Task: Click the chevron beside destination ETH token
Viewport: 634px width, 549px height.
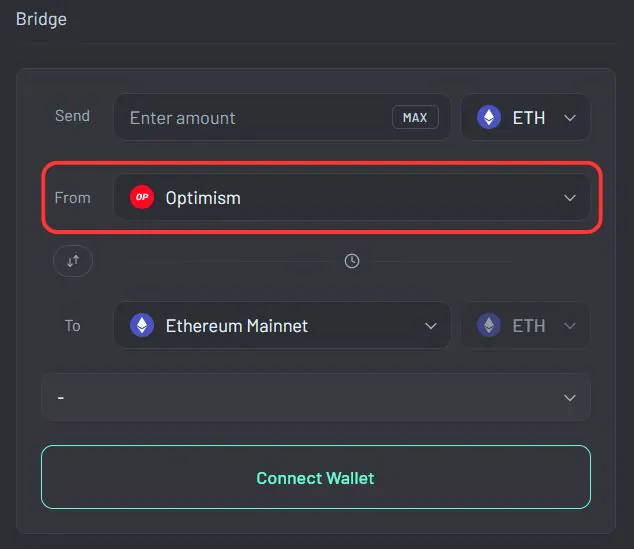Action: tap(570, 326)
